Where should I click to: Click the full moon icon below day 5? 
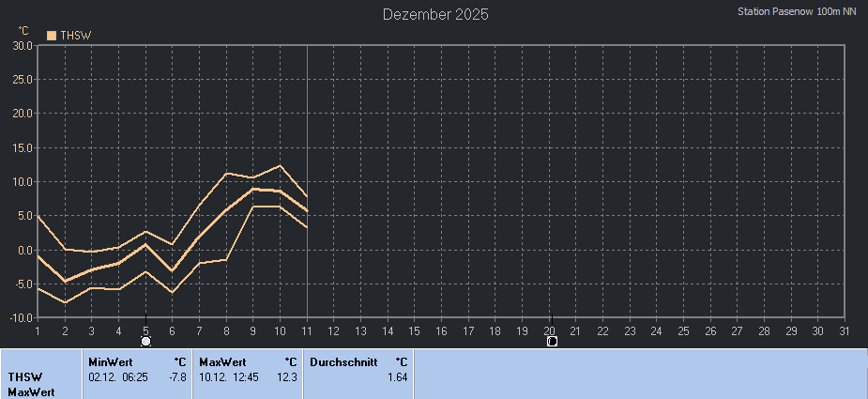(145, 341)
